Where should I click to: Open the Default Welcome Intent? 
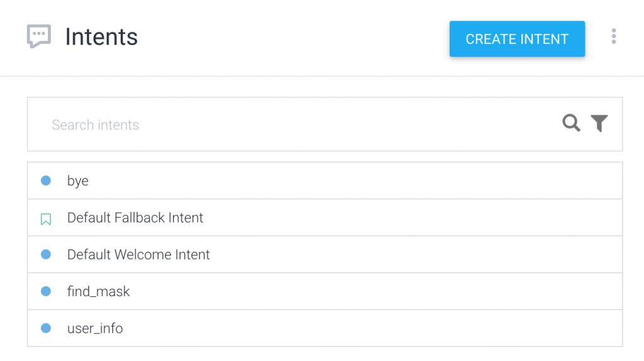point(138,255)
